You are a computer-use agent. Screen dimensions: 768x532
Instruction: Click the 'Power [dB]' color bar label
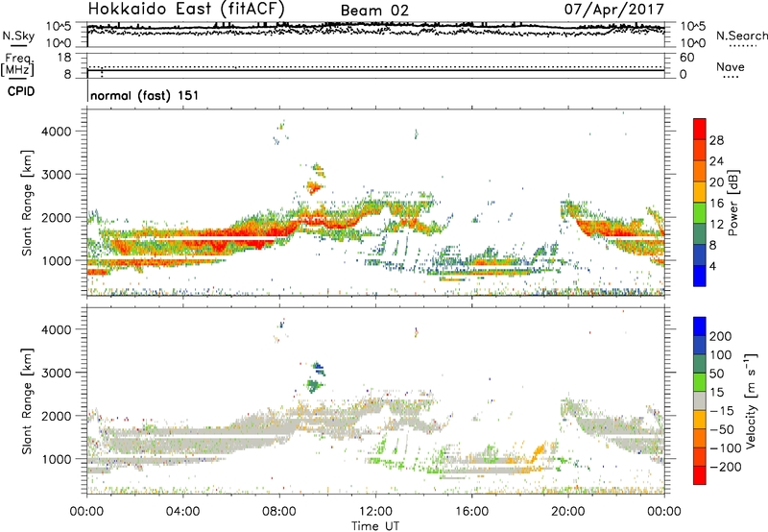(x=732, y=203)
